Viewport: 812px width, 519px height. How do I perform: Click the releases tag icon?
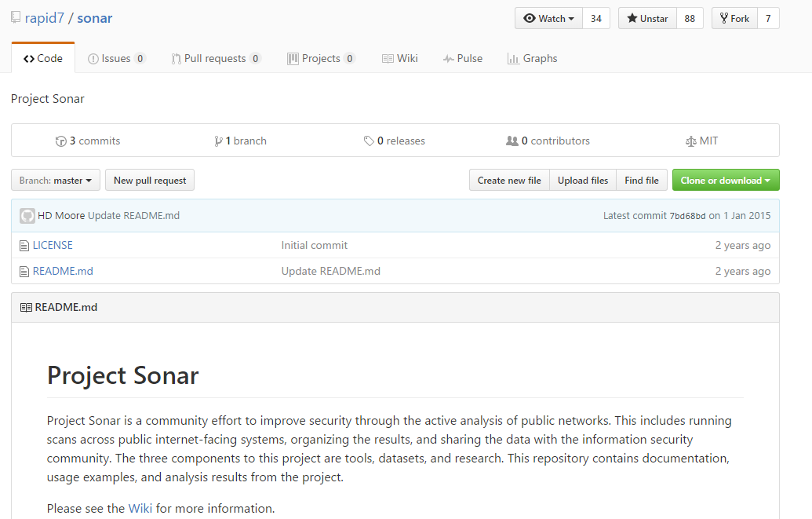369,141
